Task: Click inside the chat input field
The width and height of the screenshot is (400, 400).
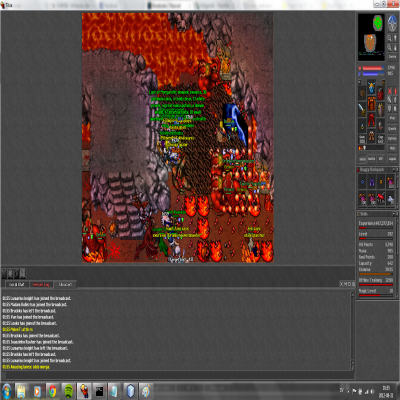Action: pyautogui.click(x=177, y=375)
